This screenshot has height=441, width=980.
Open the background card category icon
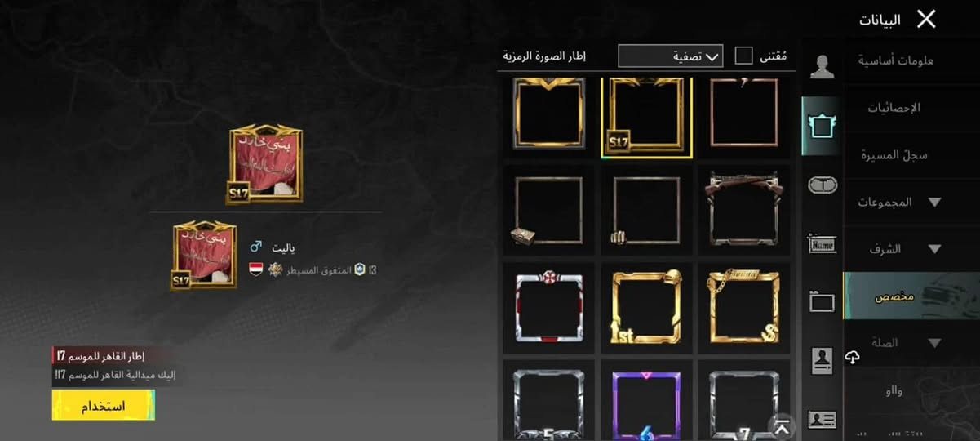(x=822, y=302)
